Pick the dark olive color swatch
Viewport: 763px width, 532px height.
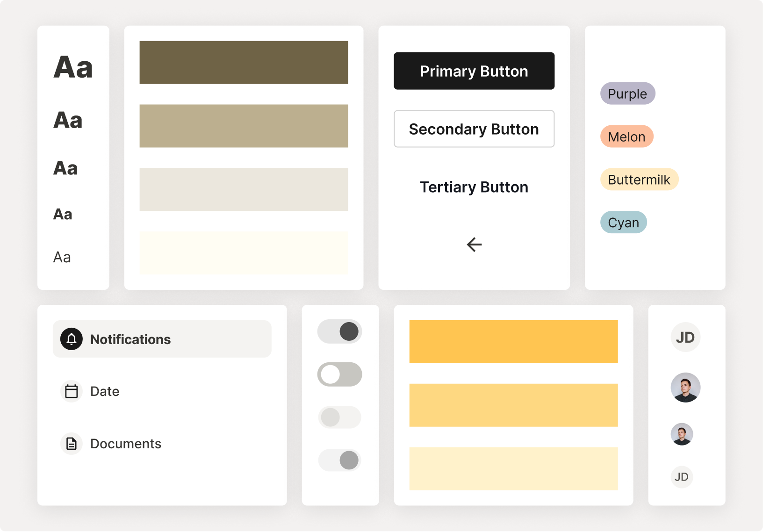pyautogui.click(x=244, y=63)
